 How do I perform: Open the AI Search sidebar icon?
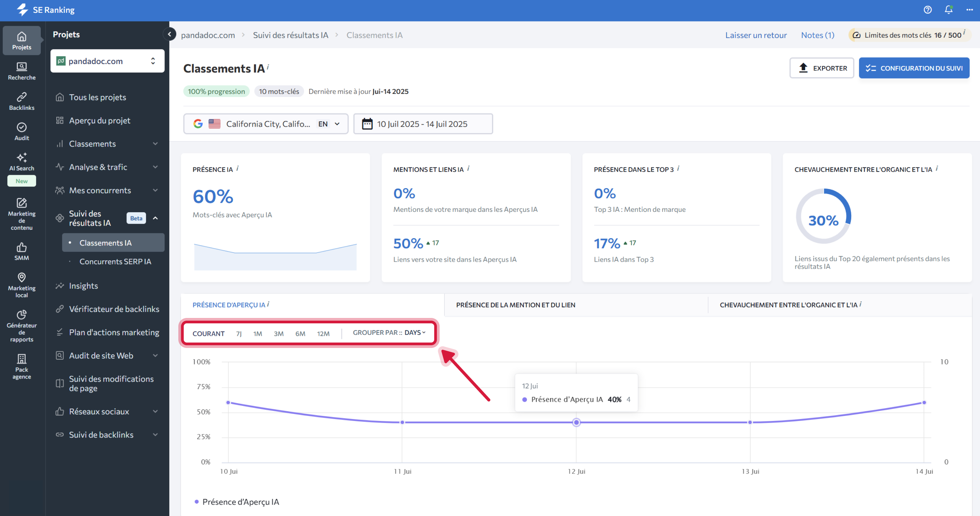coord(22,162)
